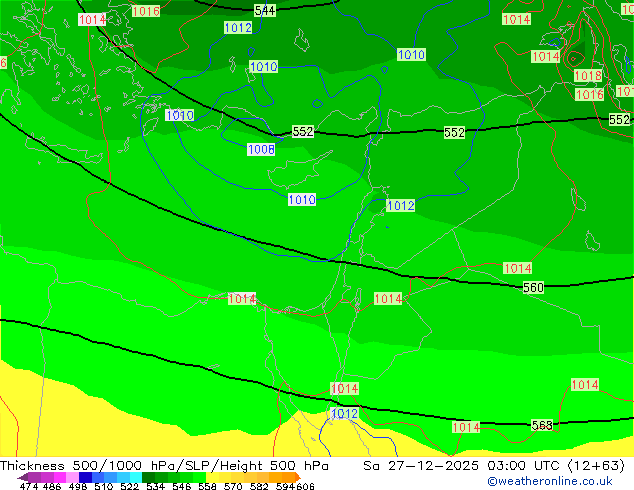Select the red 1014 label left of 568
Viewport: 634px width, 490px height.
click(x=466, y=427)
